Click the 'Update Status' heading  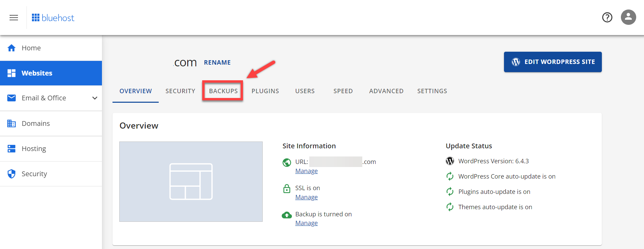[469, 146]
